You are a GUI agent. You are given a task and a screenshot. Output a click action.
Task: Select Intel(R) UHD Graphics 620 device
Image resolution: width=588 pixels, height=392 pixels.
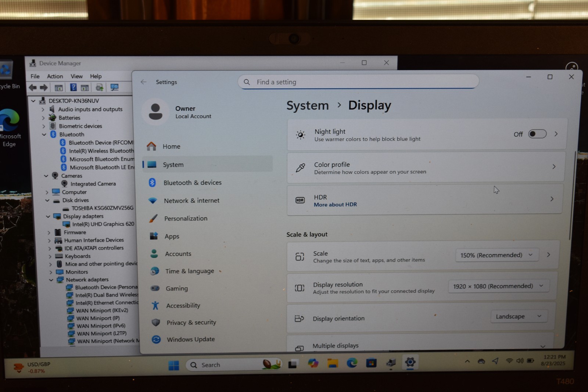coord(99,224)
